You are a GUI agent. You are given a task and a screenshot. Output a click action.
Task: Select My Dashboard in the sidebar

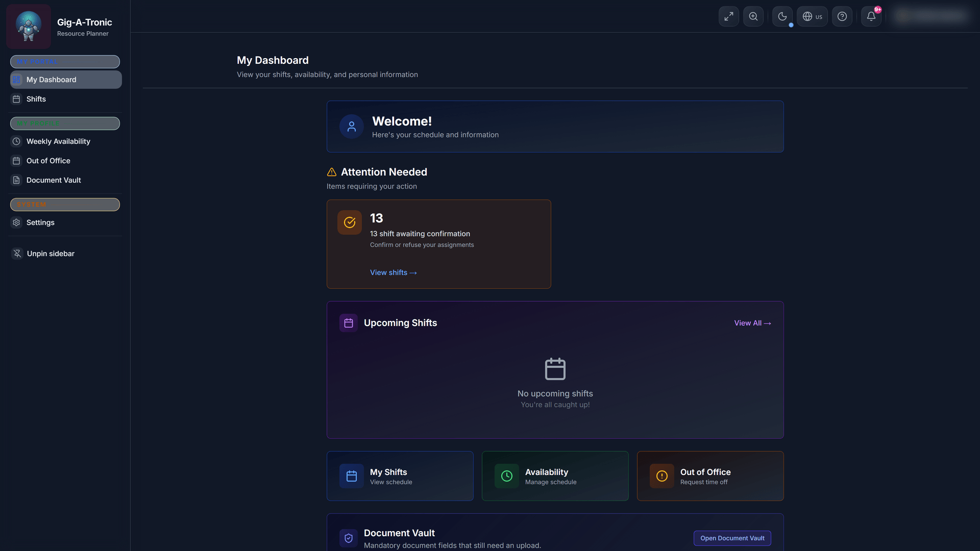(66, 80)
